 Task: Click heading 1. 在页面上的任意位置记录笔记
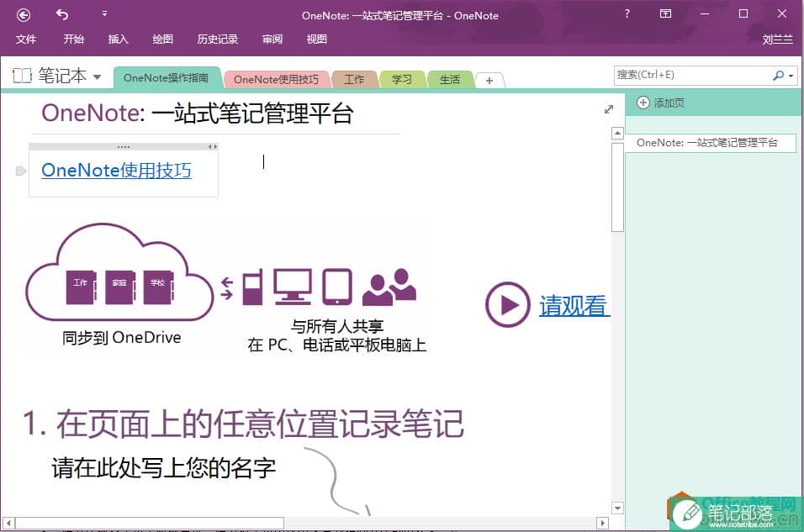click(243, 424)
